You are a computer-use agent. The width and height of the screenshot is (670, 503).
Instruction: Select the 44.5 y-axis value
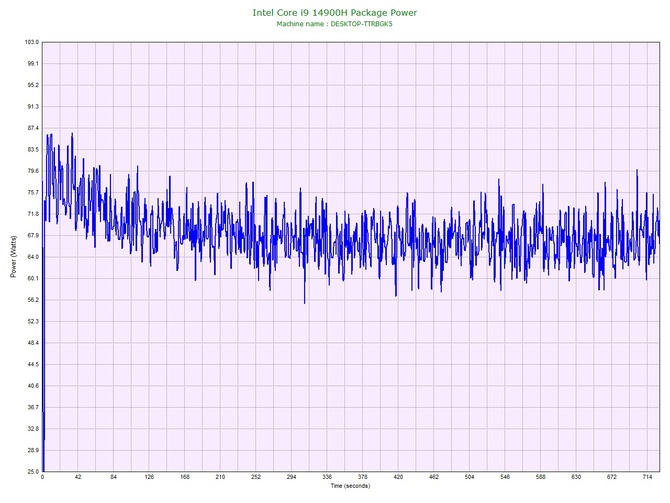pyautogui.click(x=33, y=365)
